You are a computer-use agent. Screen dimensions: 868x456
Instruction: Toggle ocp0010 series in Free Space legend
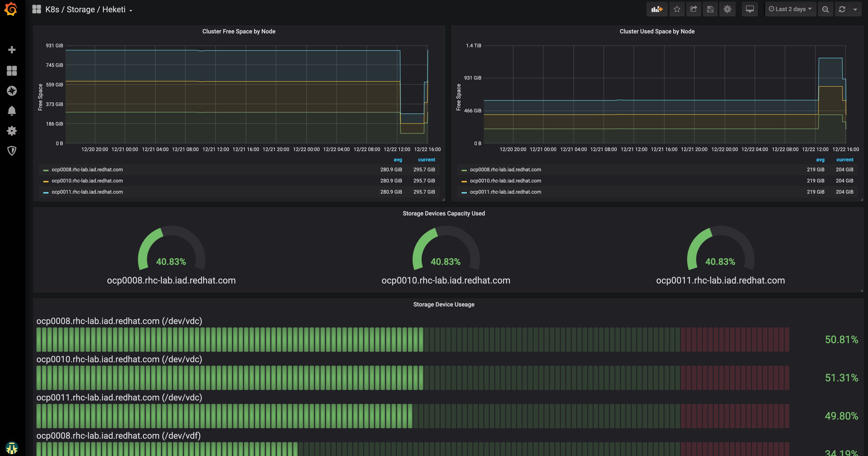tap(87, 181)
